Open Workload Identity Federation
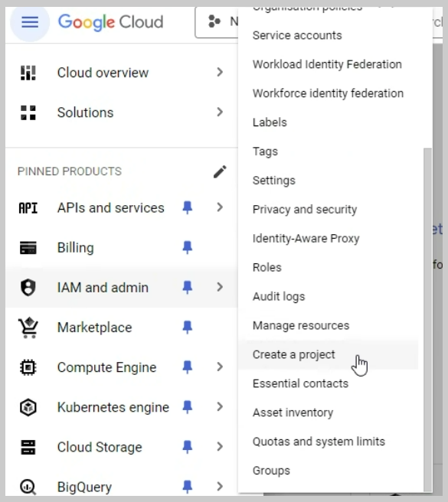This screenshot has height=502, width=448. click(327, 64)
